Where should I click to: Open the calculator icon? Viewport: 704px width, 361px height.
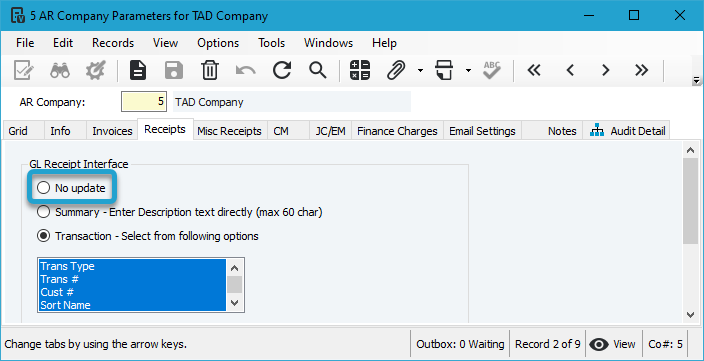(x=360, y=70)
